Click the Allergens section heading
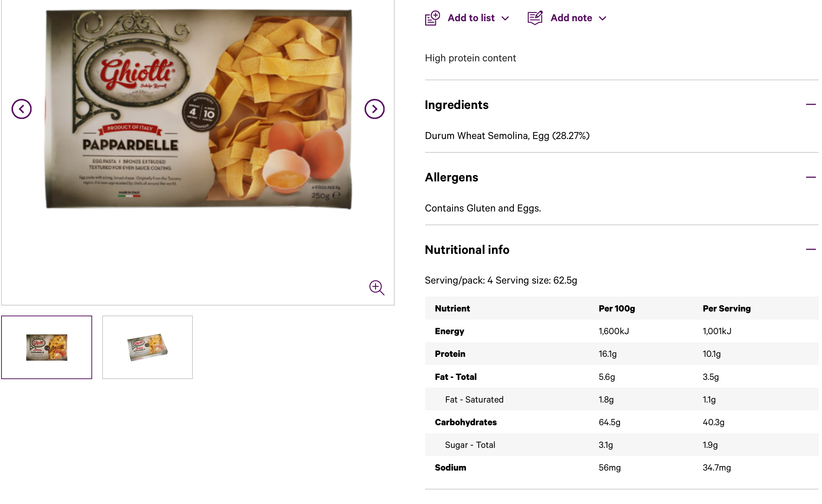The height and width of the screenshot is (504, 822). pyautogui.click(x=452, y=177)
